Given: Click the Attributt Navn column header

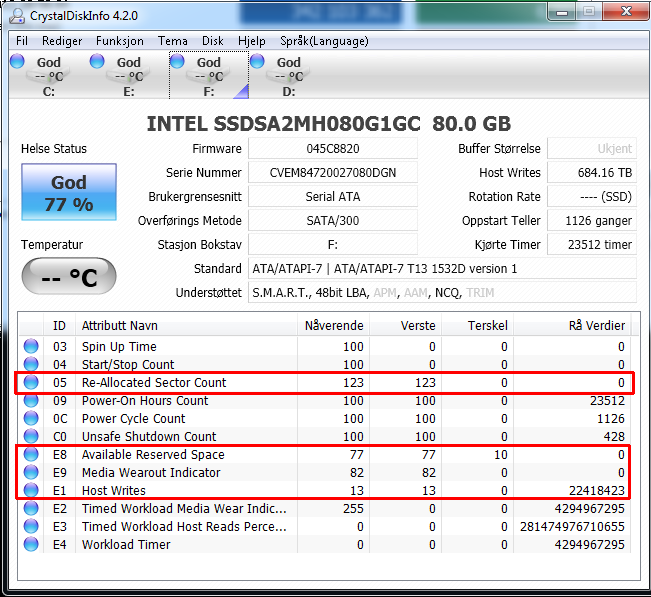Looking at the screenshot, I should (x=186, y=325).
